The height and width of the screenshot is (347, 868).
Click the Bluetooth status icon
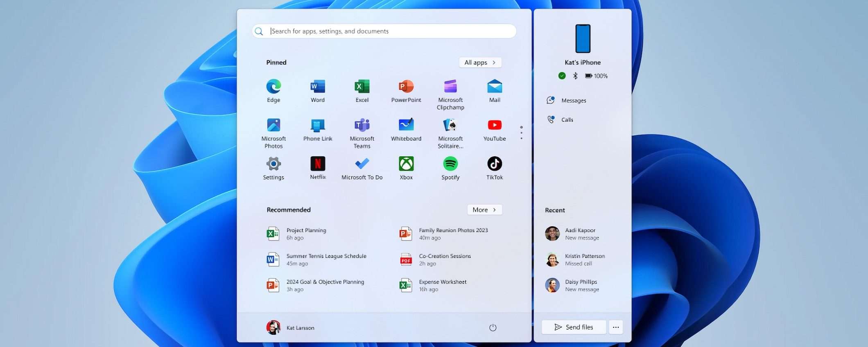point(575,76)
